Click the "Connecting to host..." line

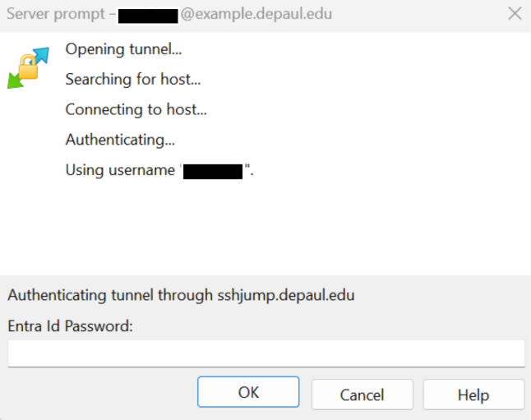[x=136, y=109]
